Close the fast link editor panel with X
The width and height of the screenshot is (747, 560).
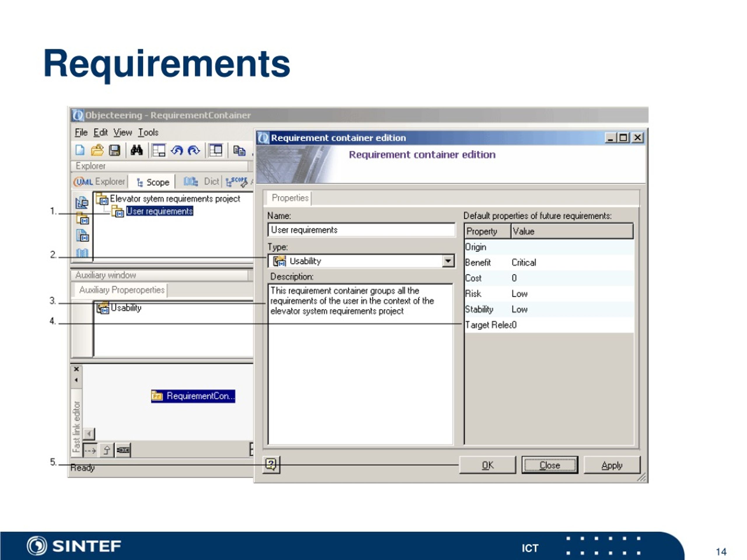pyautogui.click(x=77, y=369)
